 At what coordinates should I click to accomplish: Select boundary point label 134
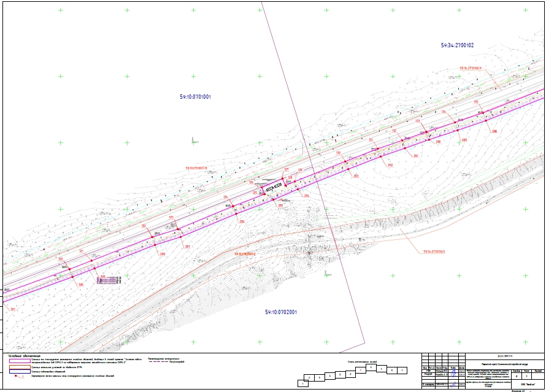click(x=444, y=112)
